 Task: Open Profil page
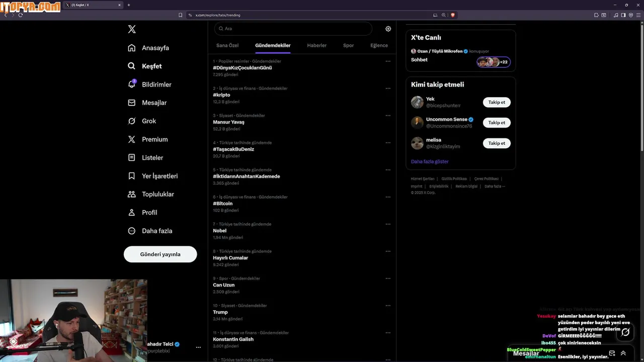pos(142,212)
